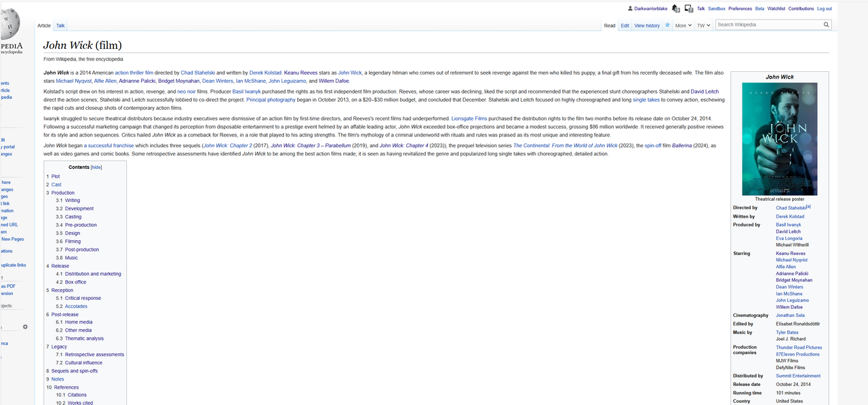868x405 pixels.
Task: Open the notifications bell alerts
Action: 675,9
